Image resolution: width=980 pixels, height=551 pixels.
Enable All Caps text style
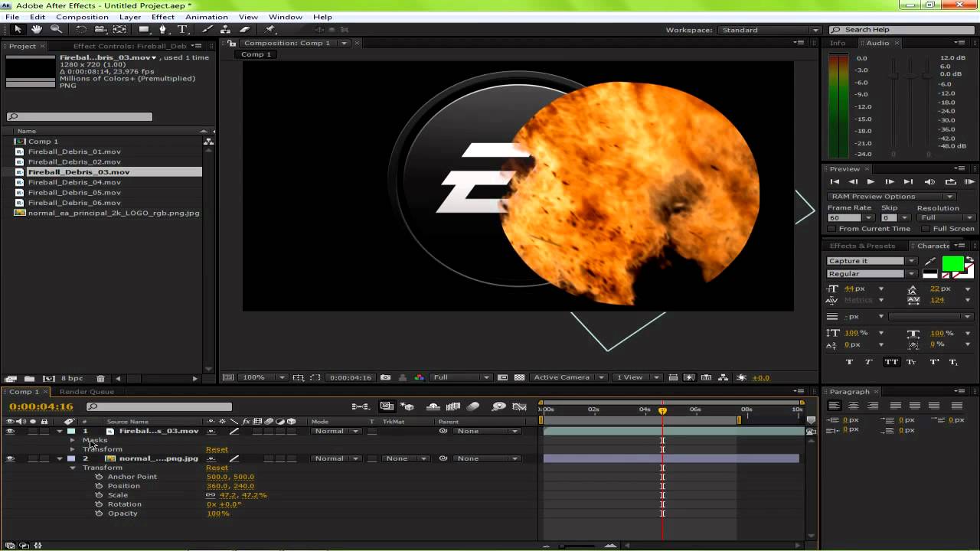pyautogui.click(x=891, y=362)
